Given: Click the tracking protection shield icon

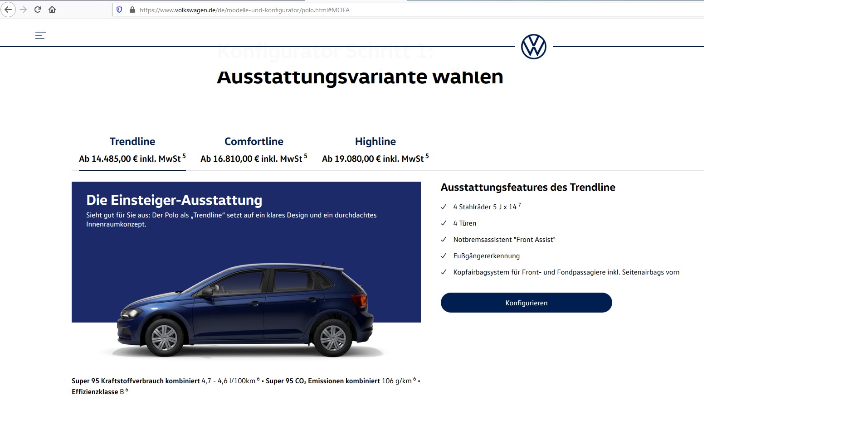Looking at the screenshot, I should pyautogui.click(x=119, y=10).
